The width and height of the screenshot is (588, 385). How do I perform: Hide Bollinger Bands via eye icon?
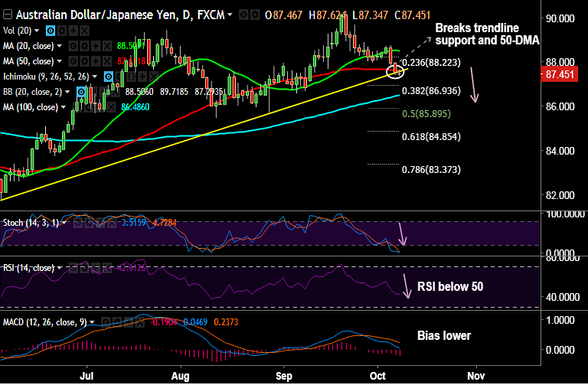pos(81,92)
